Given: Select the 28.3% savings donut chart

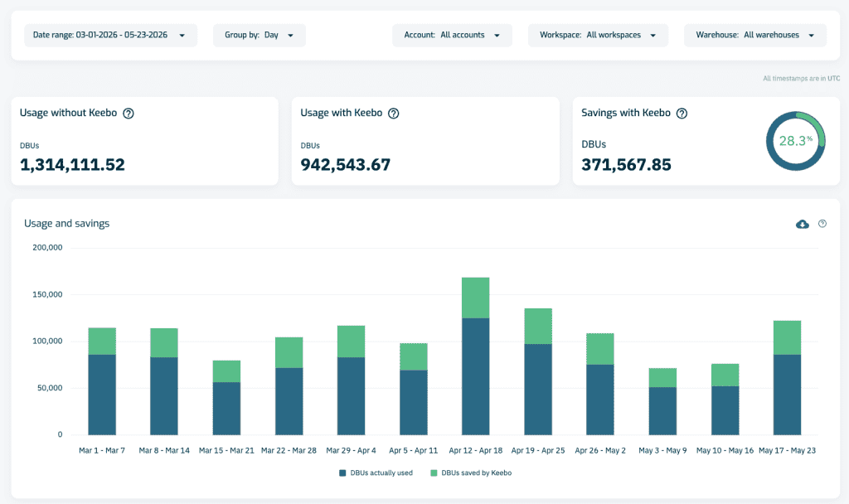Looking at the screenshot, I should (x=795, y=141).
